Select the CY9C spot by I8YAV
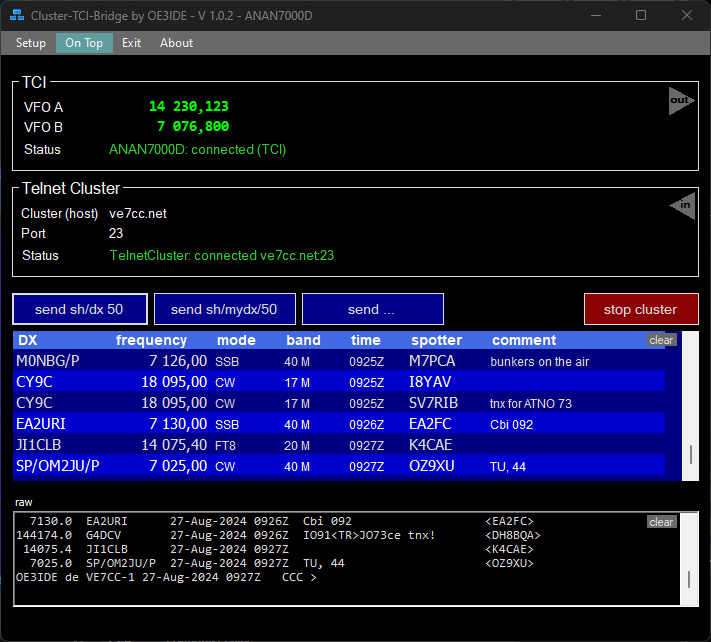 pyautogui.click(x=339, y=382)
